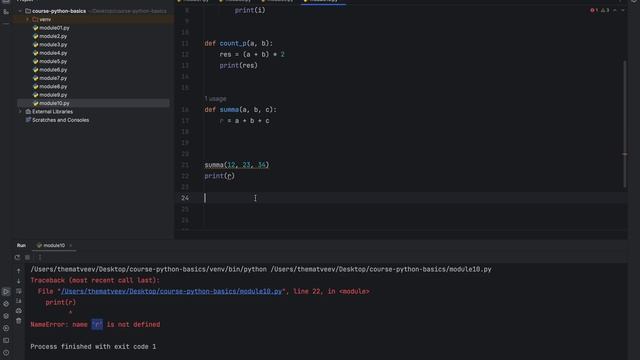The height and width of the screenshot is (360, 640).
Task: Expand External Libraries node
Action: point(20,111)
